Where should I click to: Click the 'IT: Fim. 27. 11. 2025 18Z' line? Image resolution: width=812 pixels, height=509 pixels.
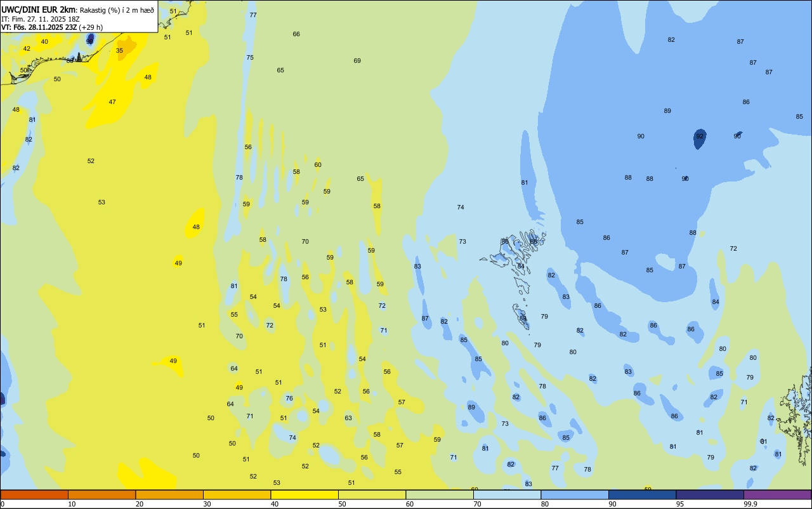click(x=41, y=19)
